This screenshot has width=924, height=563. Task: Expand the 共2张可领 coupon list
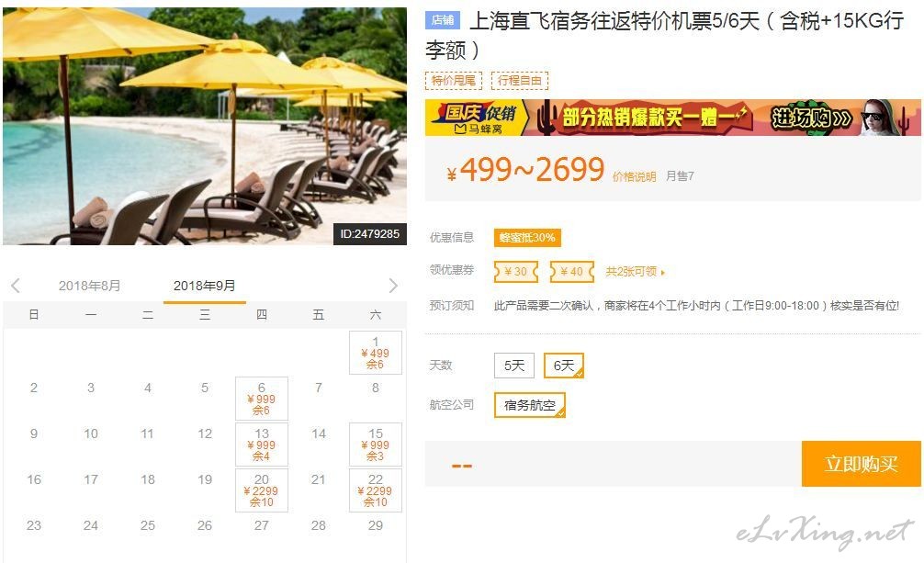click(x=636, y=272)
